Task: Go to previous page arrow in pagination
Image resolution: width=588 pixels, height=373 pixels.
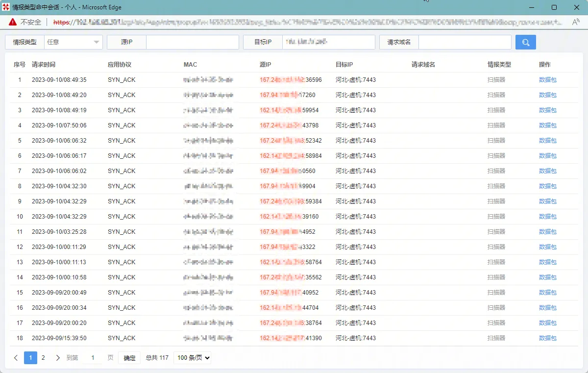Action: click(16, 358)
